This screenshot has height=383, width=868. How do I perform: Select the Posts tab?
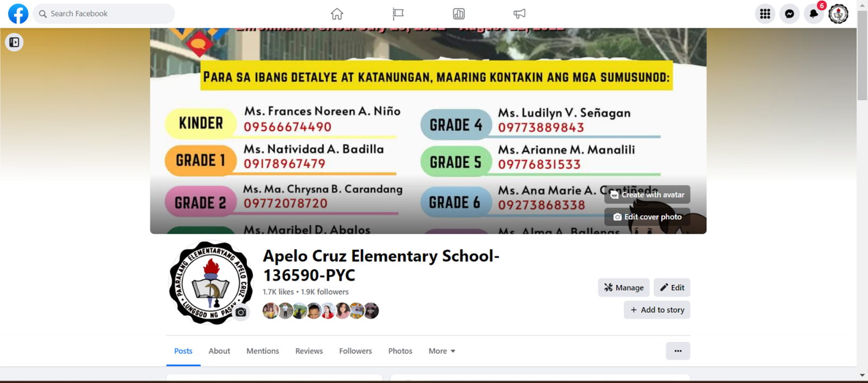coord(183,351)
